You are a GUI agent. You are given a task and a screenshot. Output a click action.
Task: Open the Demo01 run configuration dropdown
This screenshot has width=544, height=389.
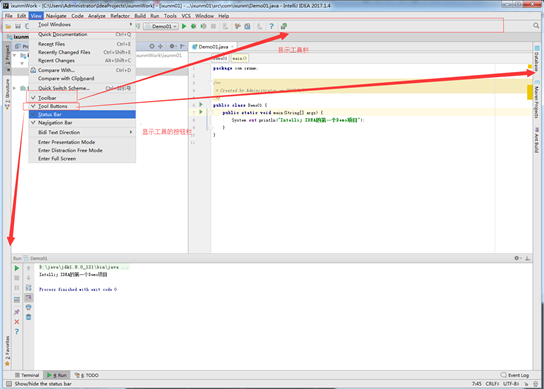161,26
